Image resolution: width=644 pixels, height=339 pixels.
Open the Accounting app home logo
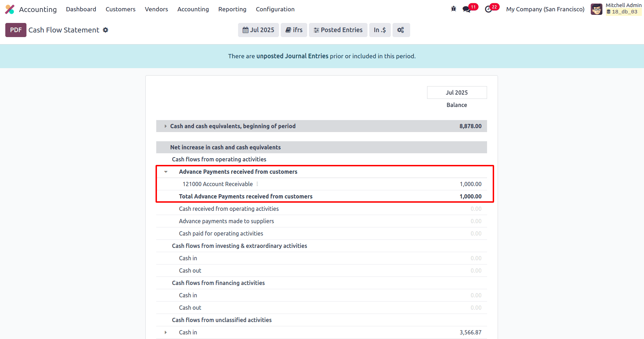click(x=10, y=9)
